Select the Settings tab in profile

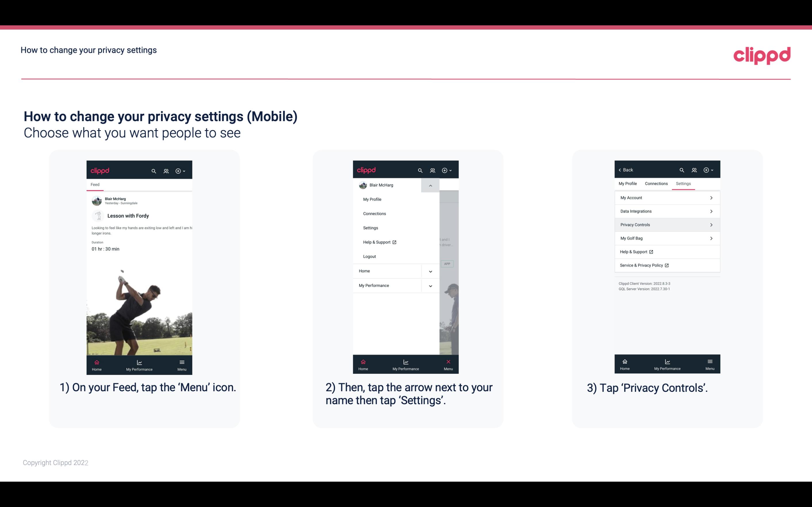pos(683,183)
